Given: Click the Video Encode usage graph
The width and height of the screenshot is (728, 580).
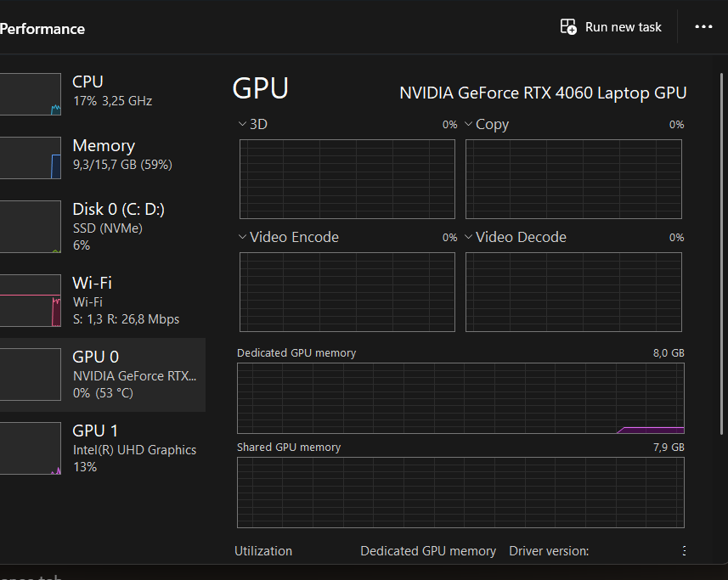Looking at the screenshot, I should click(347, 292).
